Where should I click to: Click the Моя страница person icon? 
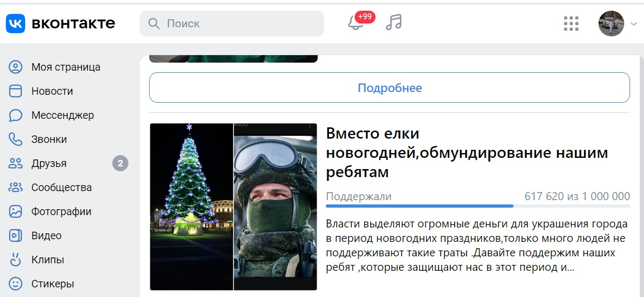[16, 67]
